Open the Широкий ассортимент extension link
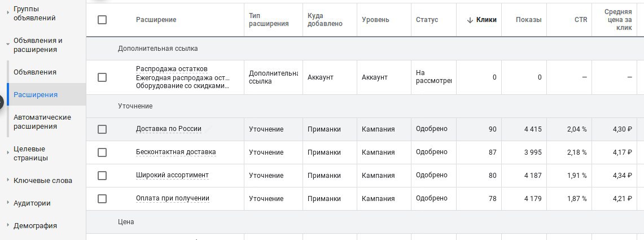The image size is (644, 240). pos(172,176)
